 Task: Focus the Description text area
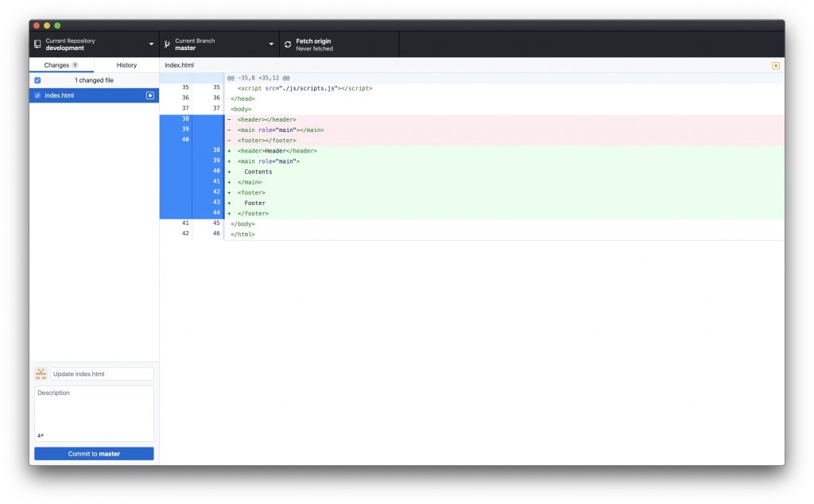pyautogui.click(x=94, y=413)
